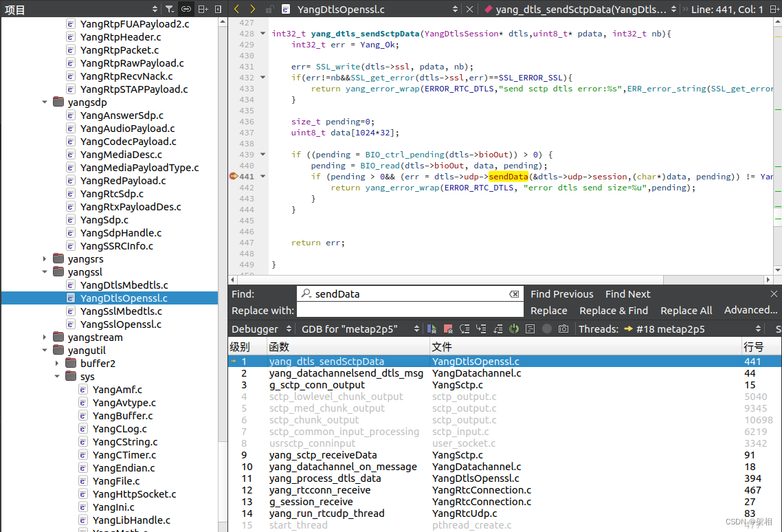Click the Replace All button

[x=686, y=310]
